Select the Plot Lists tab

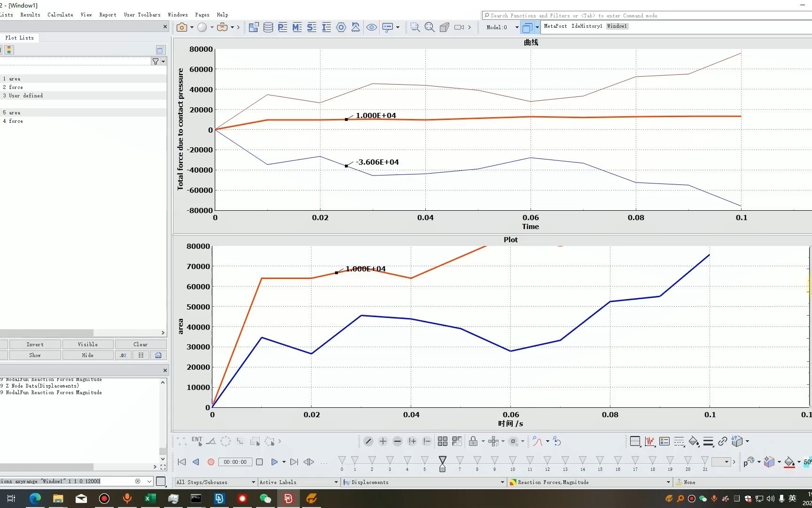tap(20, 38)
